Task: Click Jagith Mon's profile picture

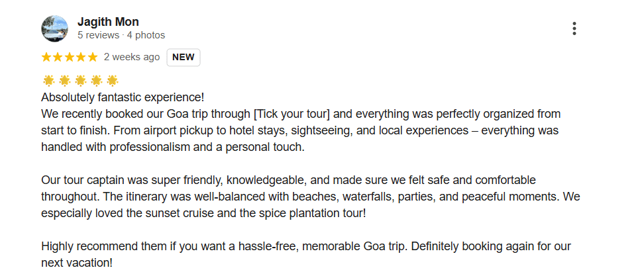Action: [x=54, y=28]
